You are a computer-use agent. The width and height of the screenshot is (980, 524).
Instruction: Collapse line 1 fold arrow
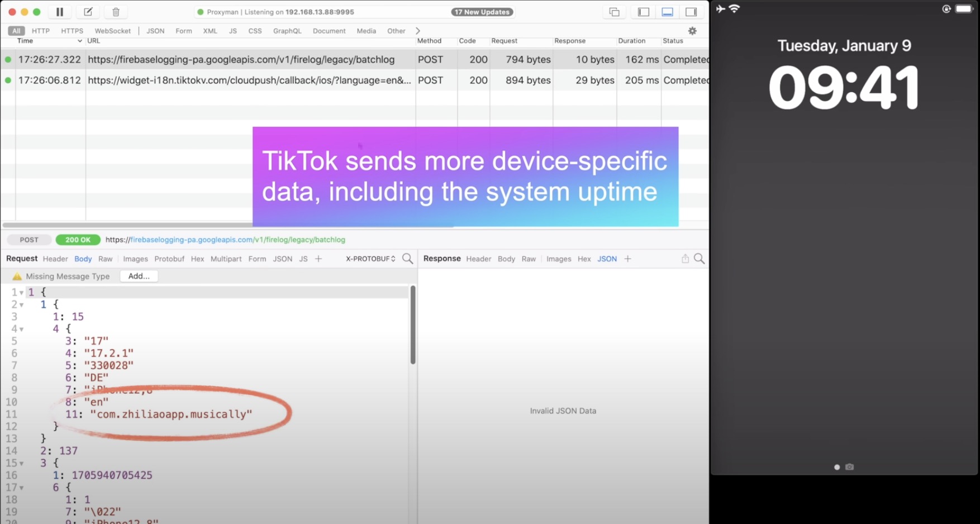pos(21,292)
